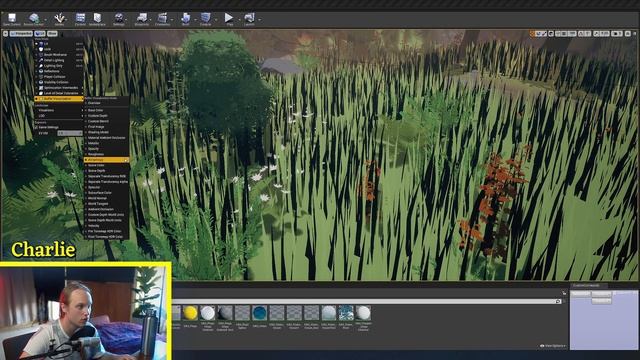
Task: Click the Build toolbar icon
Action: pos(185,18)
